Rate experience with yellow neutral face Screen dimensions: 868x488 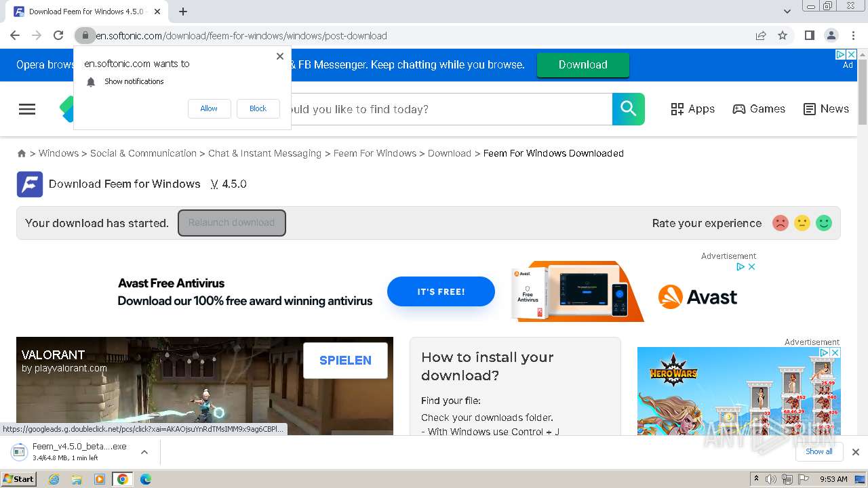(802, 223)
